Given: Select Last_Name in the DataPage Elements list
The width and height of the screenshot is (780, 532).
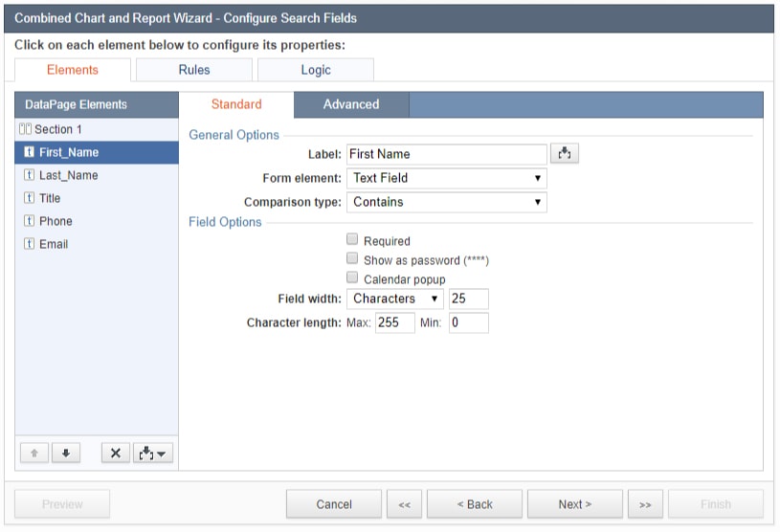Looking at the screenshot, I should tap(68, 175).
